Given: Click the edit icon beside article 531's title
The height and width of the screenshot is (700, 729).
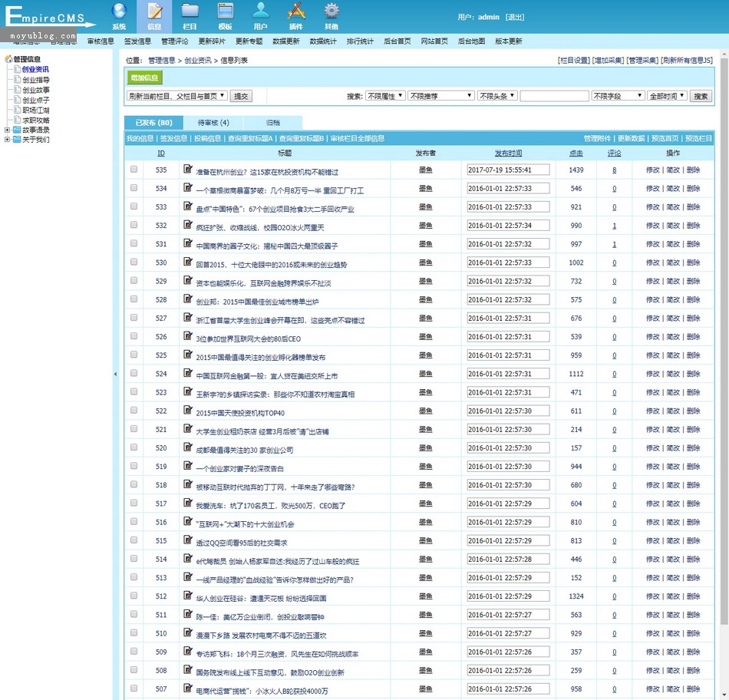Looking at the screenshot, I should (188, 243).
